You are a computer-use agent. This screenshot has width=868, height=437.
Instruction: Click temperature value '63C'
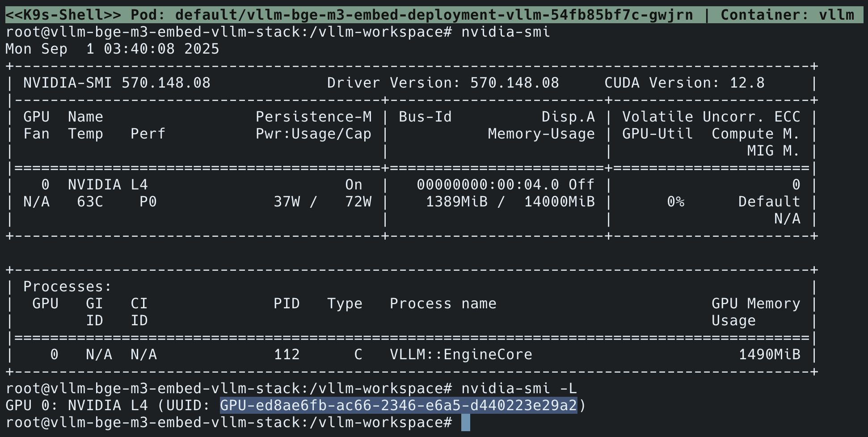90,202
